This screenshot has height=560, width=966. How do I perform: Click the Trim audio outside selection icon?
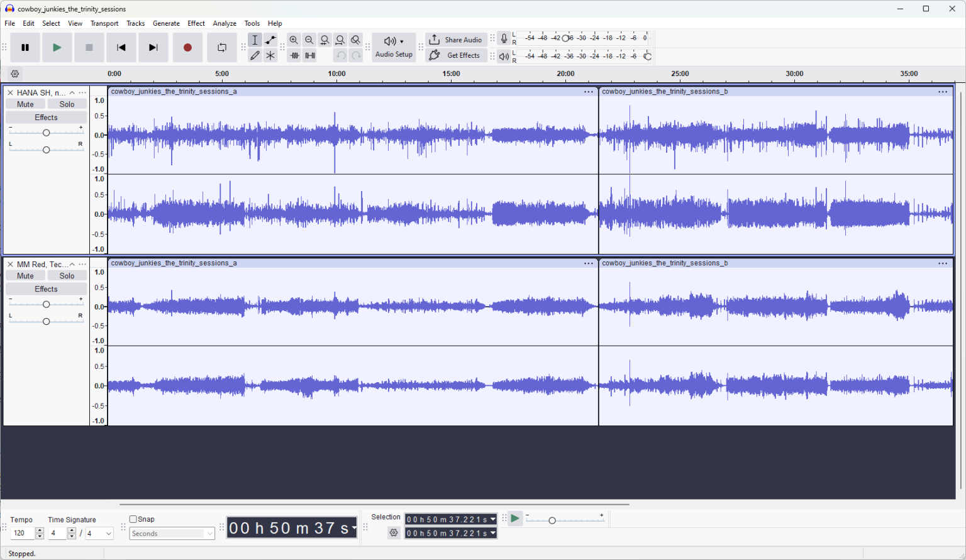coord(294,55)
